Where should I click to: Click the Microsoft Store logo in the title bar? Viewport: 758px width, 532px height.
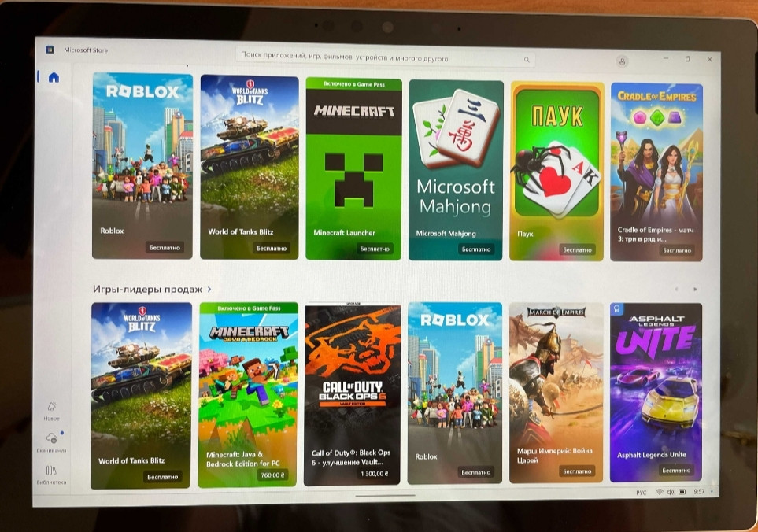pyautogui.click(x=50, y=50)
